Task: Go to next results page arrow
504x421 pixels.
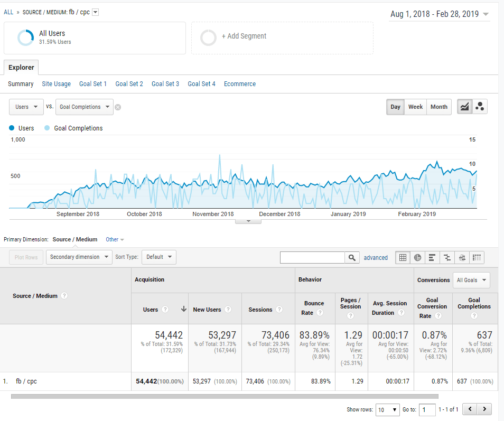Action: tap(484, 409)
